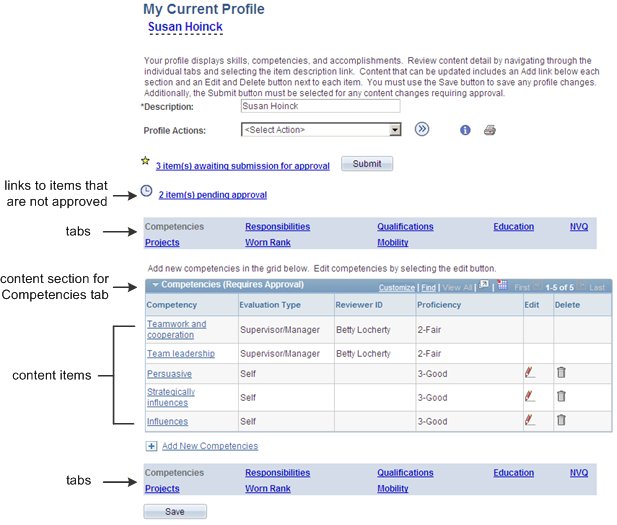
Task: Click the star icon beside items awaiting submission
Action: (x=146, y=161)
